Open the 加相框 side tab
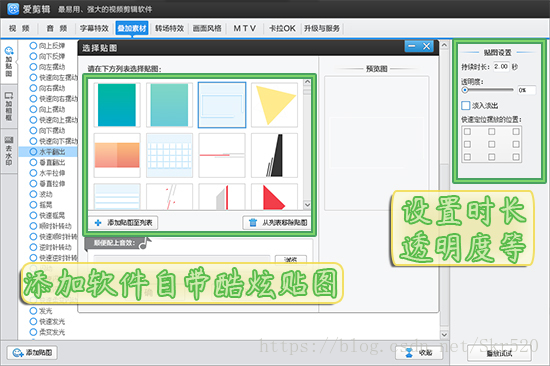 pyautogui.click(x=9, y=106)
